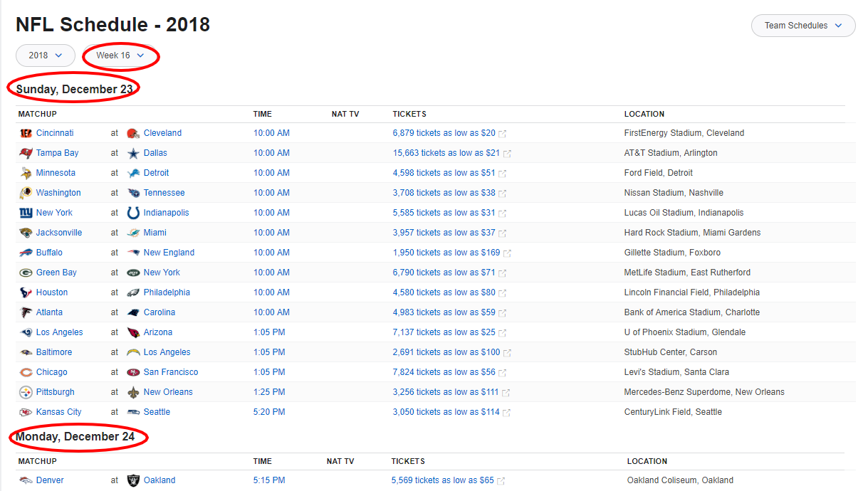
Task: Click the Carolina Panthers logo
Action: pos(133,312)
